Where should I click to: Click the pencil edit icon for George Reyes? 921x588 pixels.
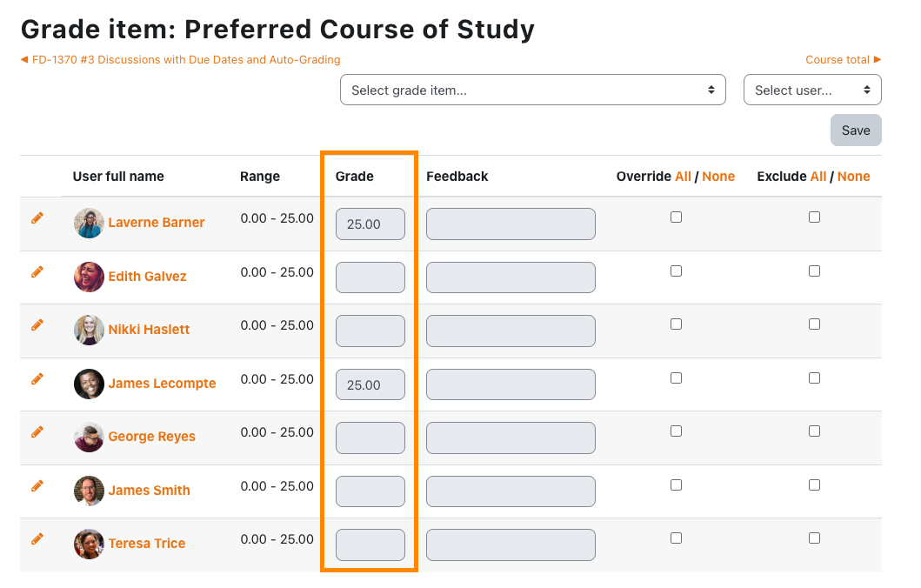[x=37, y=432]
